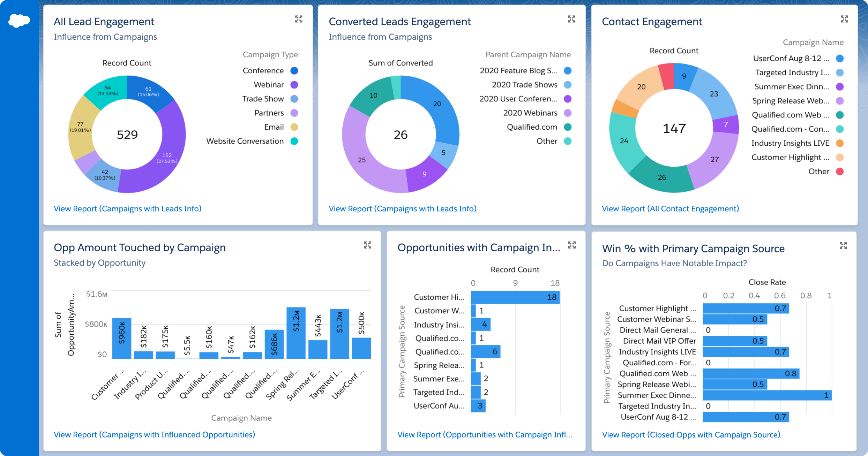Click the Qualified.com legend dot in Converted Leads
868x456 pixels.
[568, 127]
